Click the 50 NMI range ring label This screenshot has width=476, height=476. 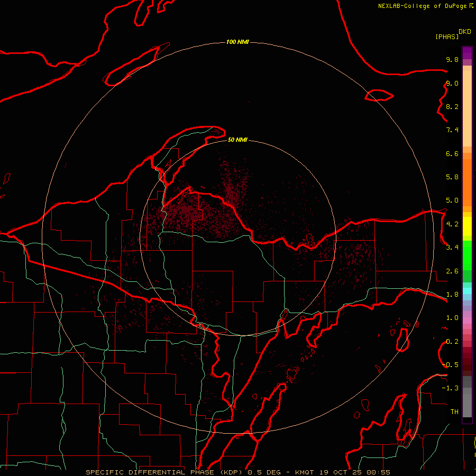pos(237,140)
